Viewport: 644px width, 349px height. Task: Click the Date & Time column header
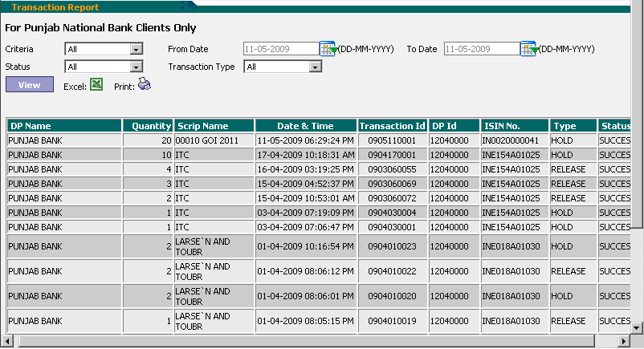pos(305,126)
